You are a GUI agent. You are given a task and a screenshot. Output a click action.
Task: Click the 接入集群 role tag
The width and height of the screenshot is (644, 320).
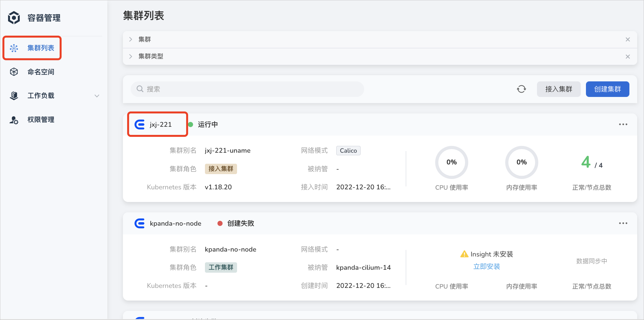(x=221, y=169)
